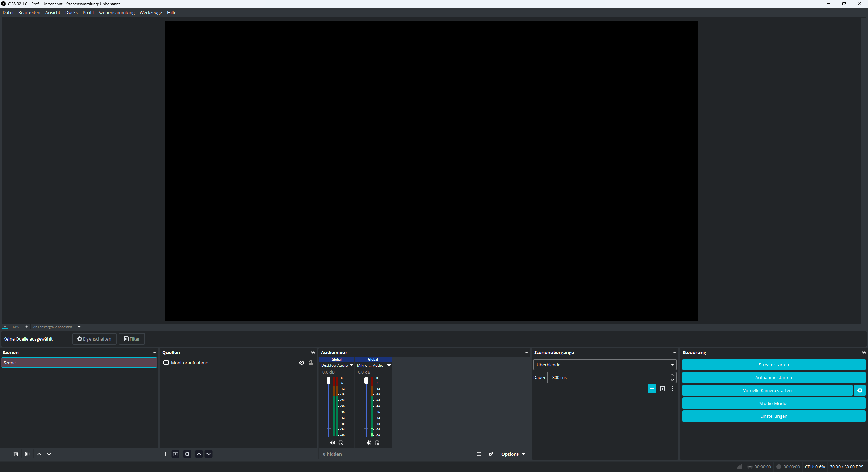
Task: Click the '0 hidden' label in Audiomixer
Action: (333, 454)
